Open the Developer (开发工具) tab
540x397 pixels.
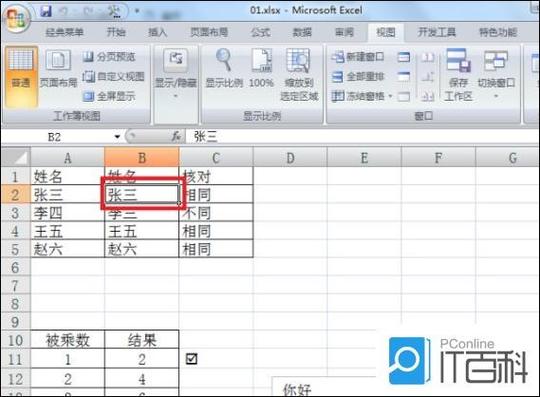(436, 32)
